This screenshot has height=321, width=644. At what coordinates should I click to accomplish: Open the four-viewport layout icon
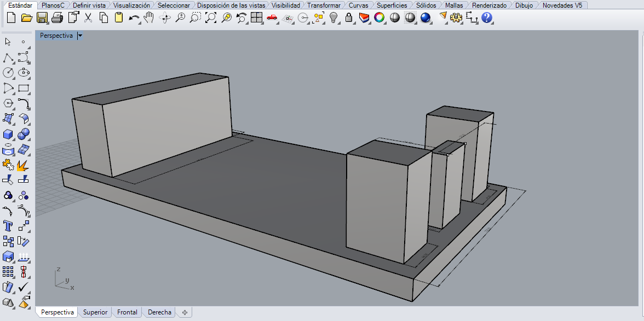[x=256, y=18]
